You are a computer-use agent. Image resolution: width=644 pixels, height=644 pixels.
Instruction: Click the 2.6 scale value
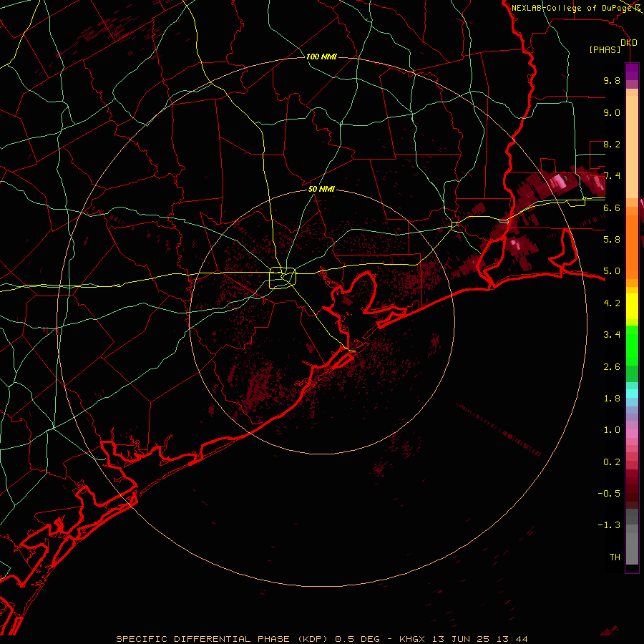[x=612, y=367]
